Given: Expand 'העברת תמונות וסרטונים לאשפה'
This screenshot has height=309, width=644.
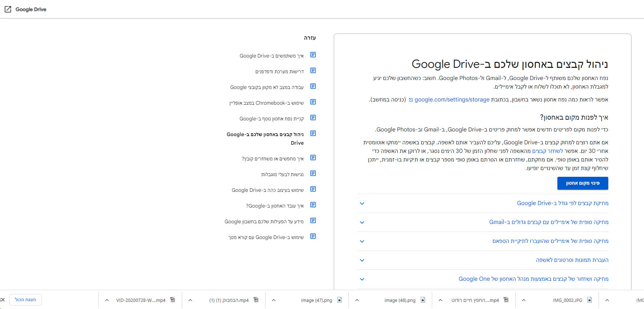Looking at the screenshot, I should (x=483, y=260).
